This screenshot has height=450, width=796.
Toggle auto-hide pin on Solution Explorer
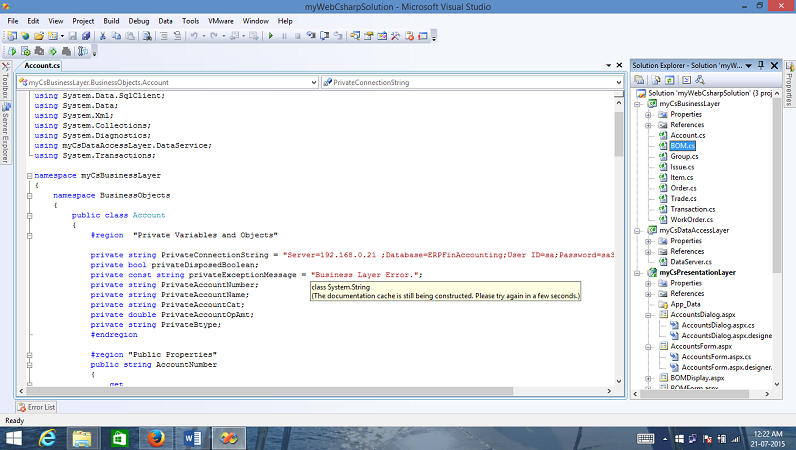click(x=762, y=65)
